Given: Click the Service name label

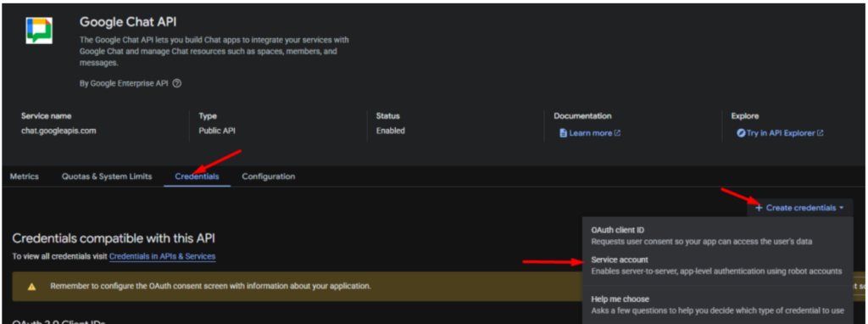Looking at the screenshot, I should click(46, 116).
